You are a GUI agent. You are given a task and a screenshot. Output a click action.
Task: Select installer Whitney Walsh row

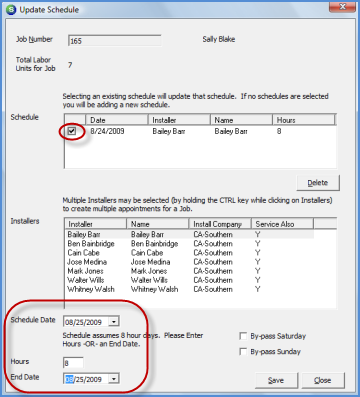pyautogui.click(x=190, y=289)
